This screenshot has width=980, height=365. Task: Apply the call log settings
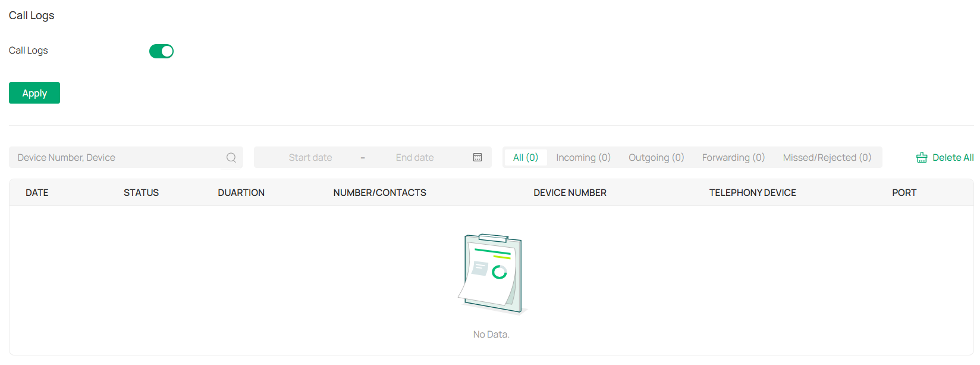[34, 93]
